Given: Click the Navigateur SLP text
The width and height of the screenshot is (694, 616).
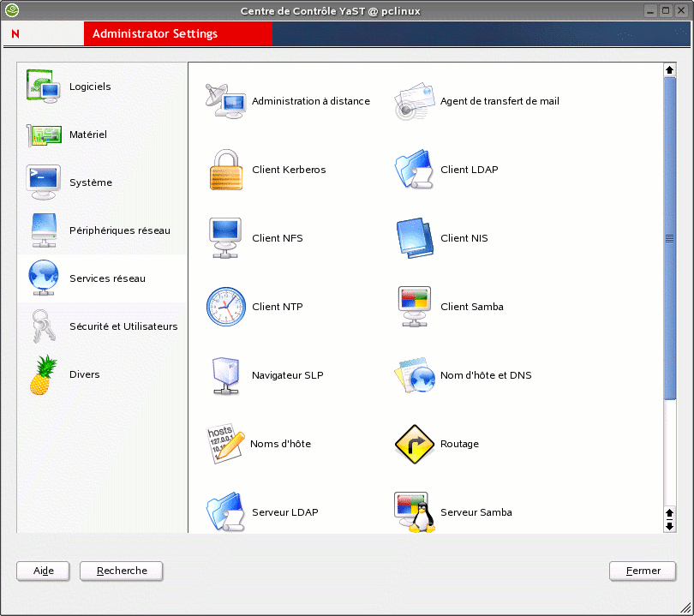Looking at the screenshot, I should pos(287,375).
